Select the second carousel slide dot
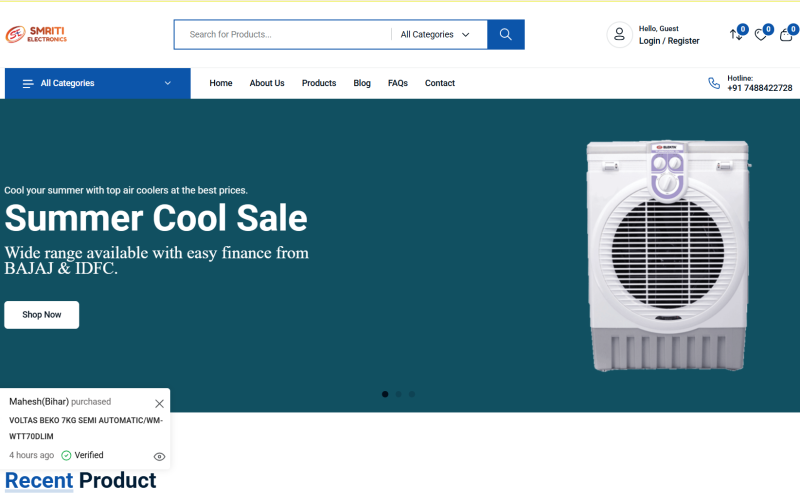 (x=398, y=394)
